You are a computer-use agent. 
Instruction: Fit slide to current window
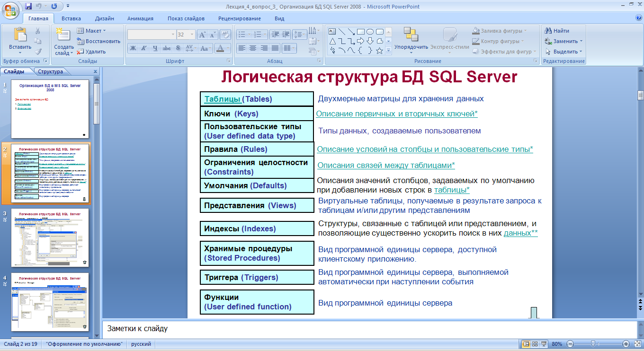(x=637, y=344)
